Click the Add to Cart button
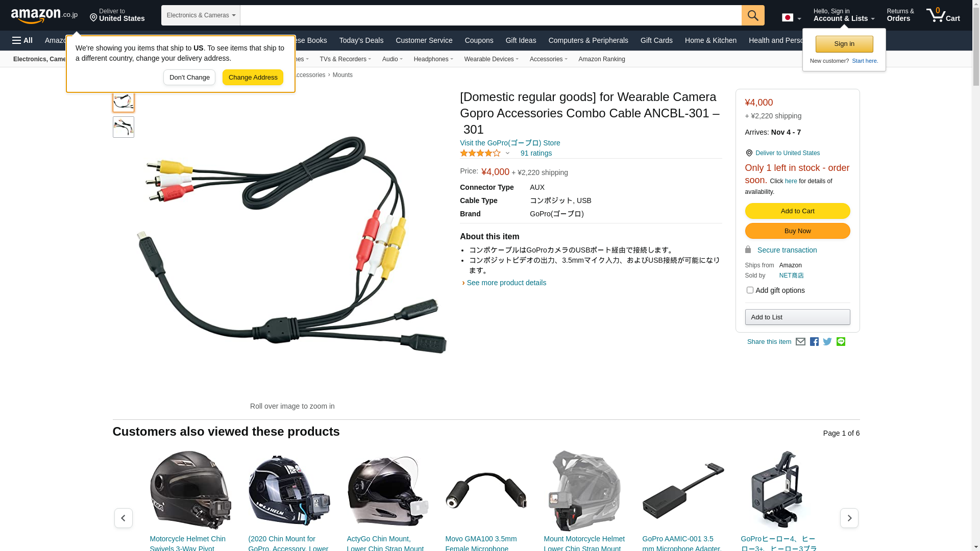This screenshot has height=551, width=980. [x=797, y=211]
